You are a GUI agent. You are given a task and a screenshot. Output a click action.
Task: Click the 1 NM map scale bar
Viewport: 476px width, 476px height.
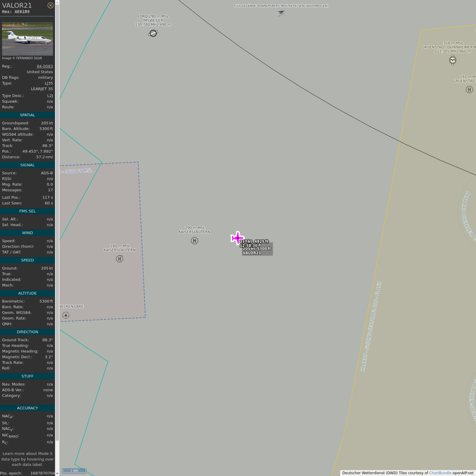(74, 471)
